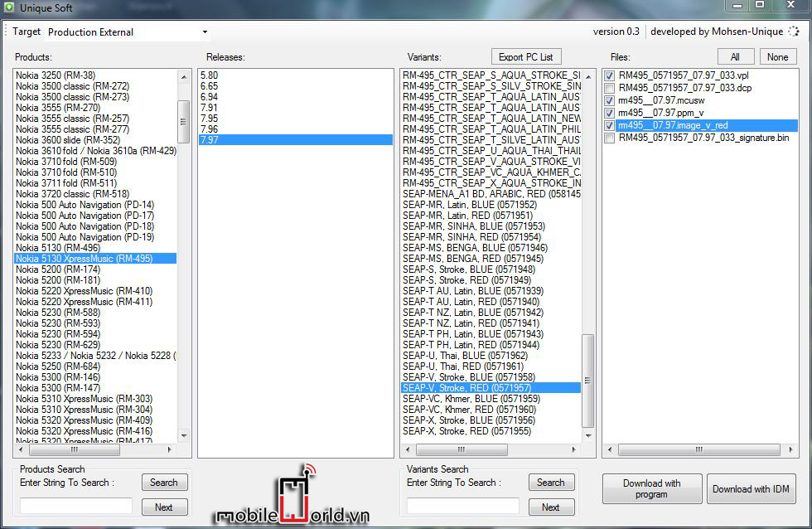Toggle checkbox for RM495_0571957_07.97_033.vpl
The width and height of the screenshot is (812, 529).
pyautogui.click(x=610, y=75)
